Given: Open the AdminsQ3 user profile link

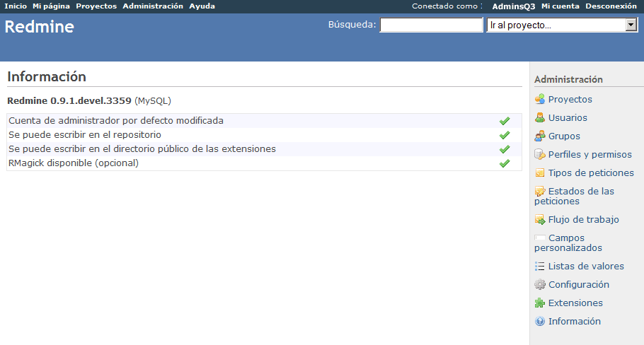Looking at the screenshot, I should tap(514, 6).
